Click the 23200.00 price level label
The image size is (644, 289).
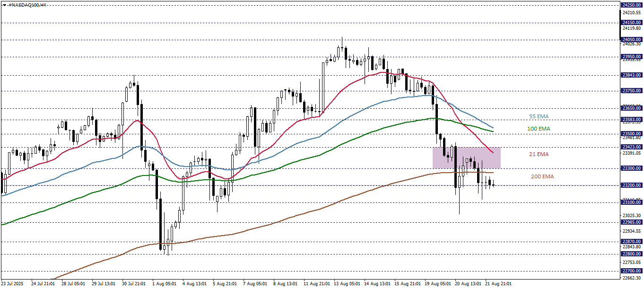631,185
